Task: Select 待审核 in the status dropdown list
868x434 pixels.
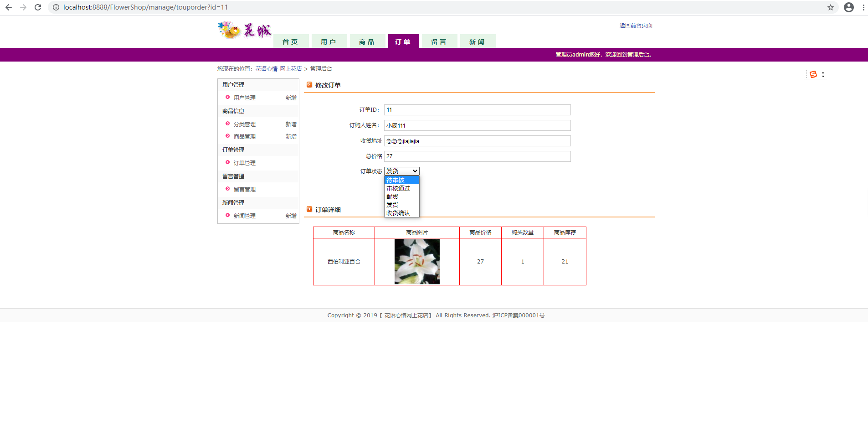Action: click(395, 180)
